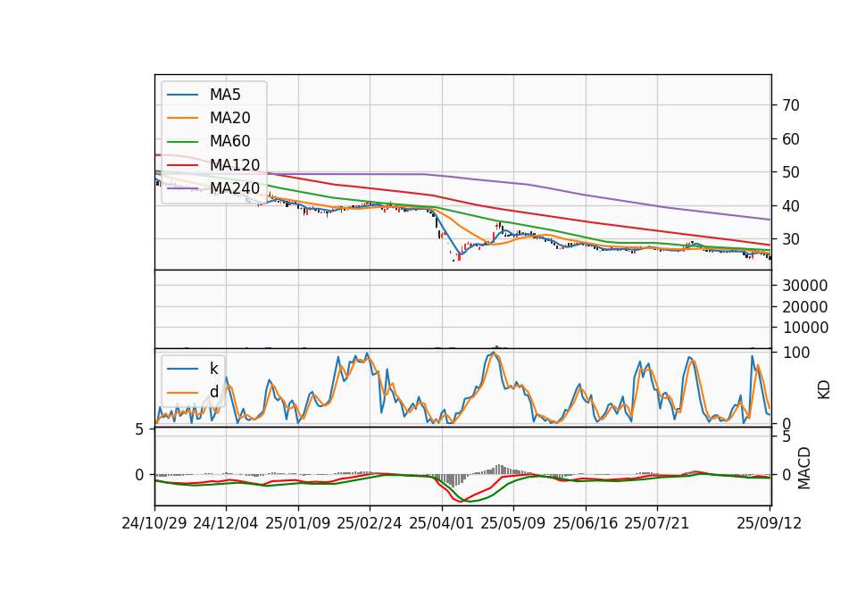The image size is (857, 616).
Task: Click the k legend label in KD panel
Action: pyautogui.click(x=213, y=369)
